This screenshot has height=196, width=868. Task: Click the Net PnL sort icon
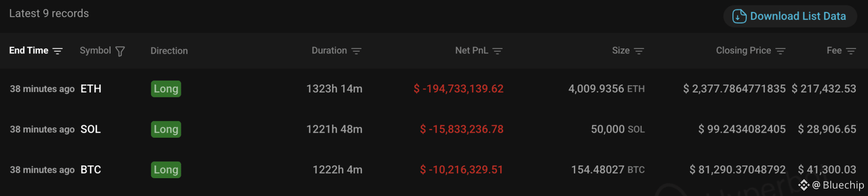(498, 51)
